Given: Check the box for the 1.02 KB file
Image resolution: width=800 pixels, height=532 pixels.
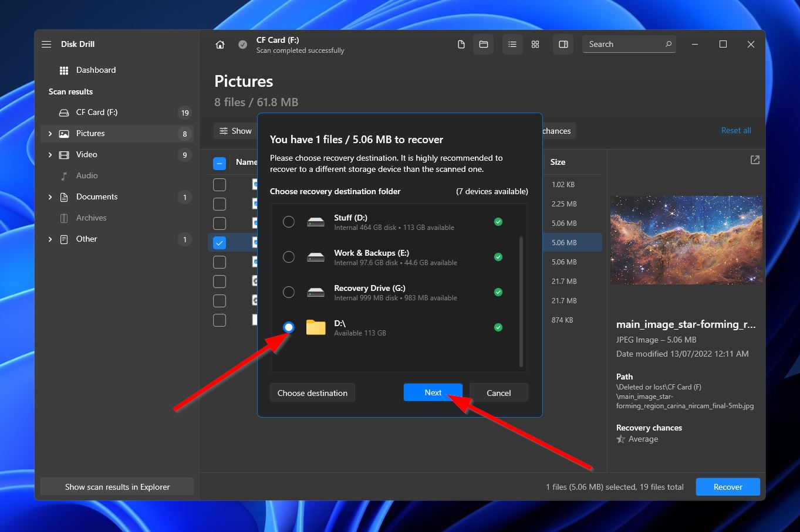Looking at the screenshot, I should point(219,185).
